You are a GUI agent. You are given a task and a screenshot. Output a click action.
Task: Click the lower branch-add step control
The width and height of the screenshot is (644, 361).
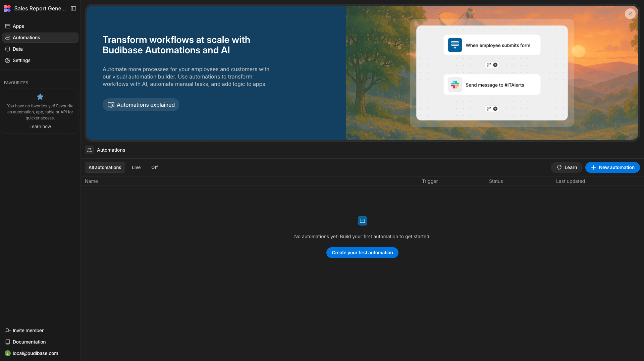pyautogui.click(x=492, y=109)
